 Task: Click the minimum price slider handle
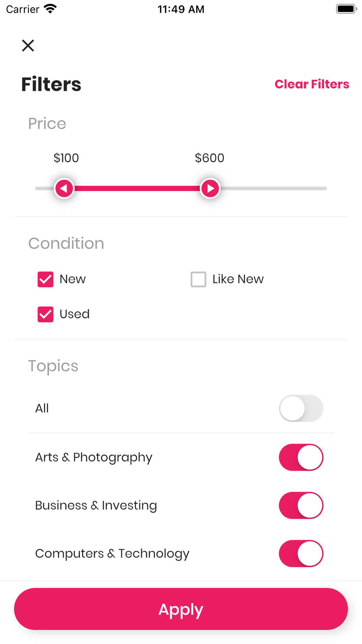pyautogui.click(x=64, y=188)
